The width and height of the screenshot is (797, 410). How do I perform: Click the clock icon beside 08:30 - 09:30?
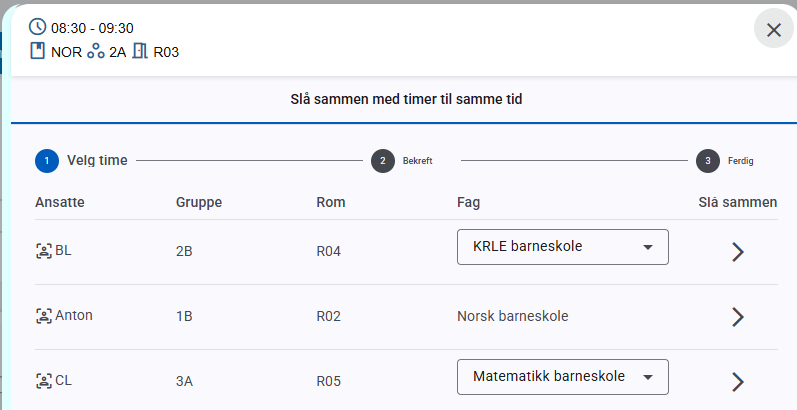click(x=37, y=27)
